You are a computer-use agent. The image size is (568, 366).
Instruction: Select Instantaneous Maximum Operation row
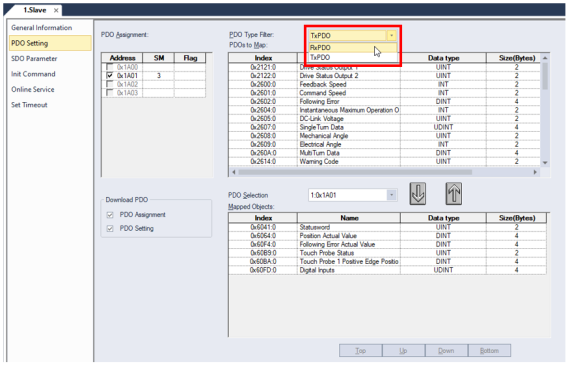point(384,110)
